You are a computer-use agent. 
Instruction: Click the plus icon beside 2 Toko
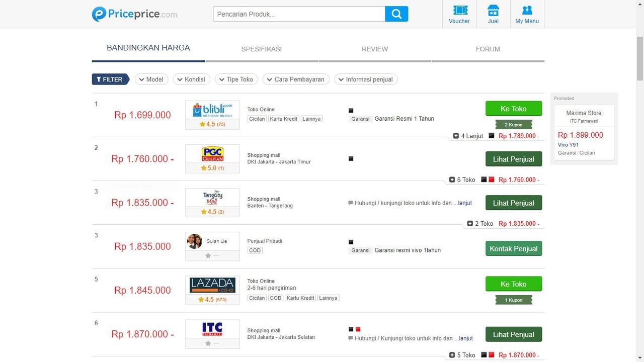tap(470, 223)
